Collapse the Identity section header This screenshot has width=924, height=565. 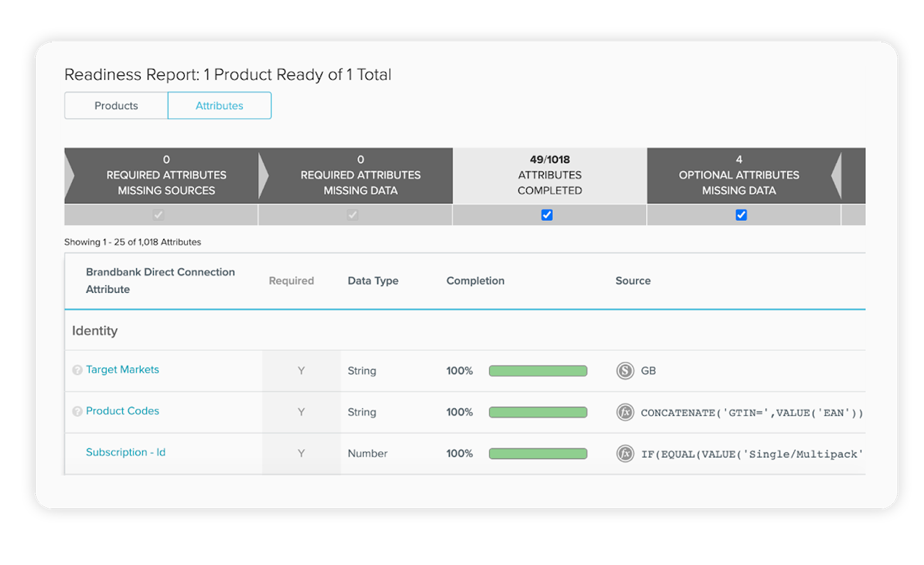tap(95, 331)
